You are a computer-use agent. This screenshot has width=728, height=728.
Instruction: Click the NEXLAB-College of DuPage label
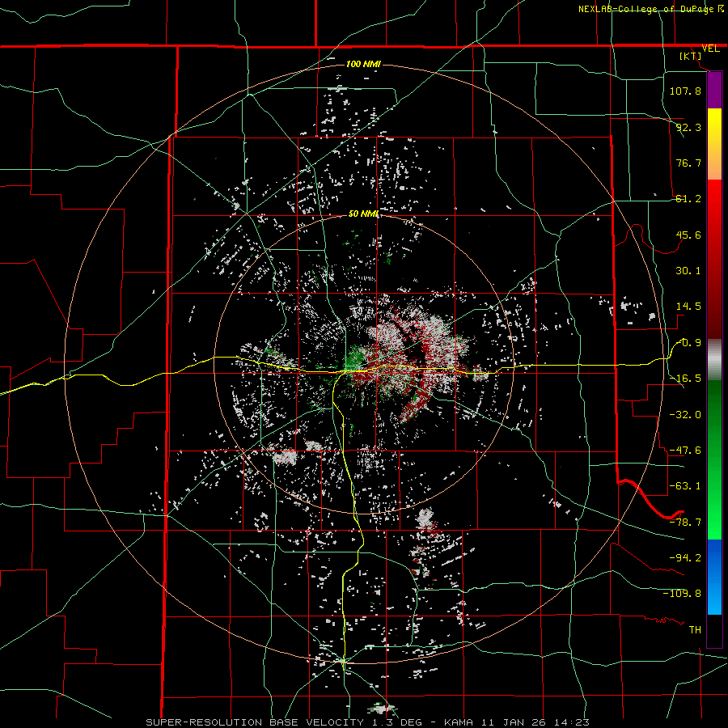point(650,9)
